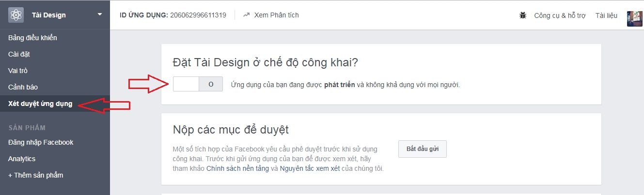Toggle the public mode switch for Tài Design

coord(198,84)
